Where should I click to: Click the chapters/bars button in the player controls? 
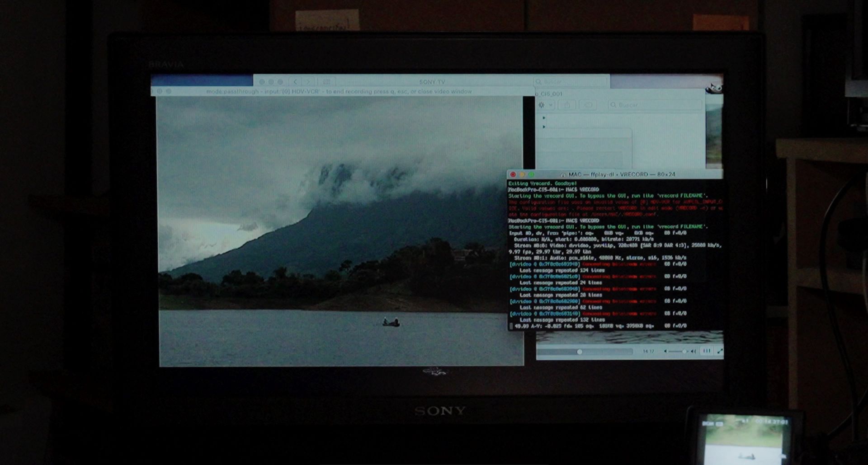coord(707,351)
